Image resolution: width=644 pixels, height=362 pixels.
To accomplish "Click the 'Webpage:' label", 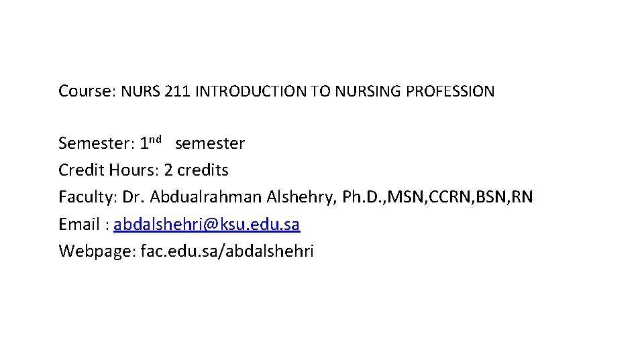I will 97,251.
